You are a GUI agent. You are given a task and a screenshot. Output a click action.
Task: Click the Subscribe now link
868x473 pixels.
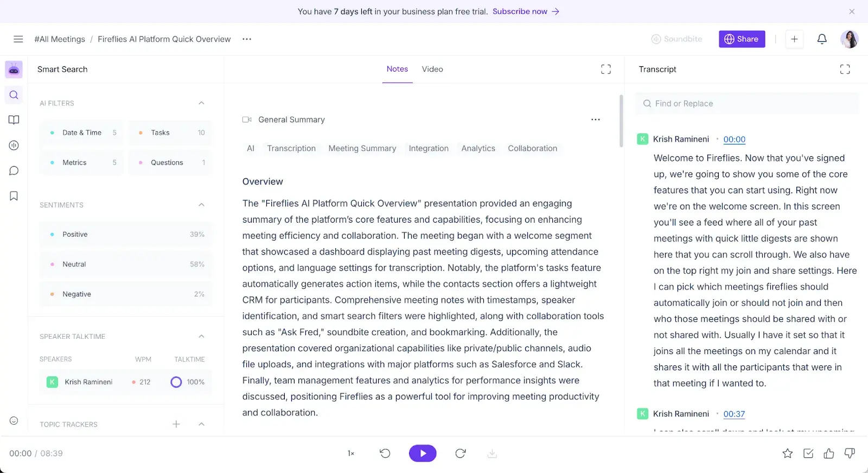(x=525, y=11)
